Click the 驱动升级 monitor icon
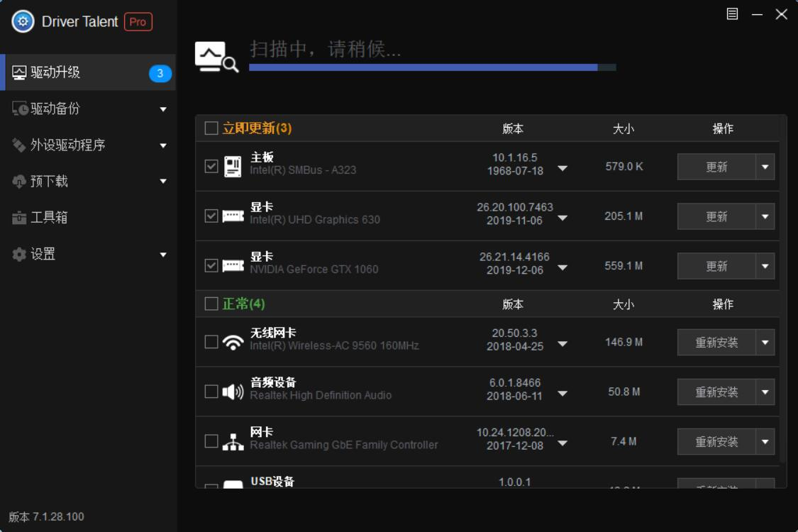 [19, 73]
